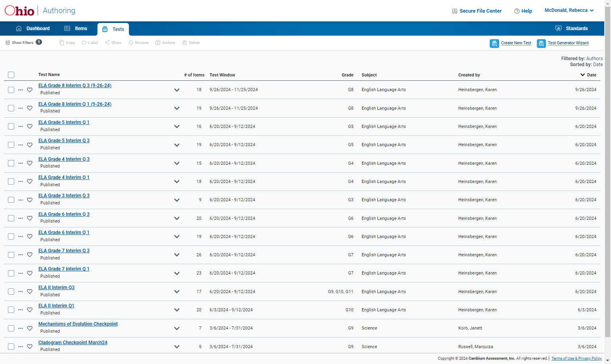Switch to the Items tab
The width and height of the screenshot is (611, 364).
tap(76, 29)
